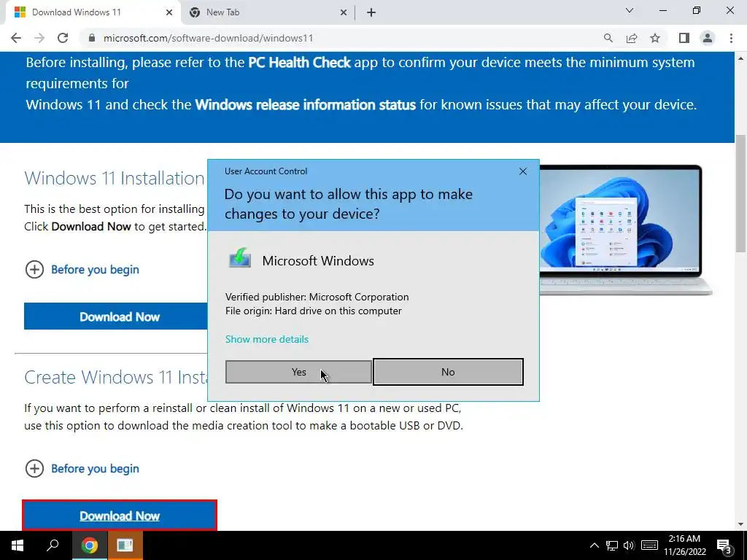Close the Download Windows 11 tab

pos(169,12)
